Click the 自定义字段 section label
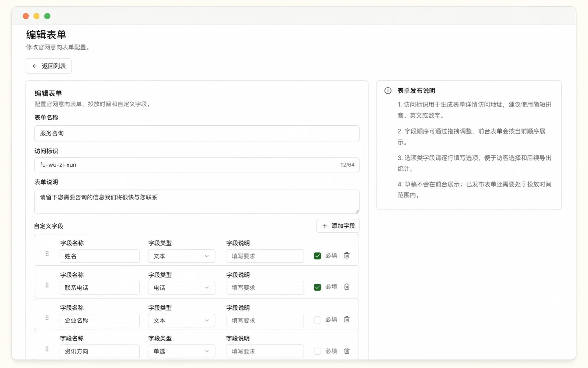Image resolution: width=588 pixels, height=368 pixels. [x=49, y=226]
